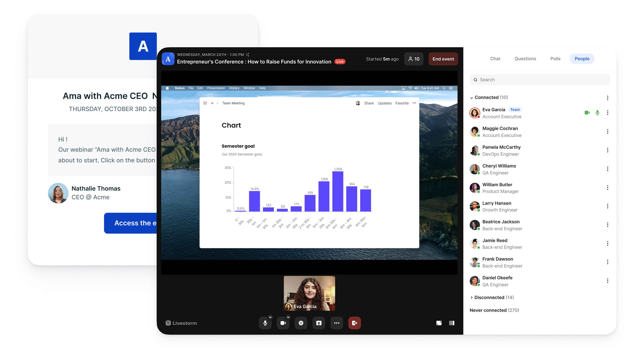Open Maggie Cochran's row options menu

click(607, 131)
